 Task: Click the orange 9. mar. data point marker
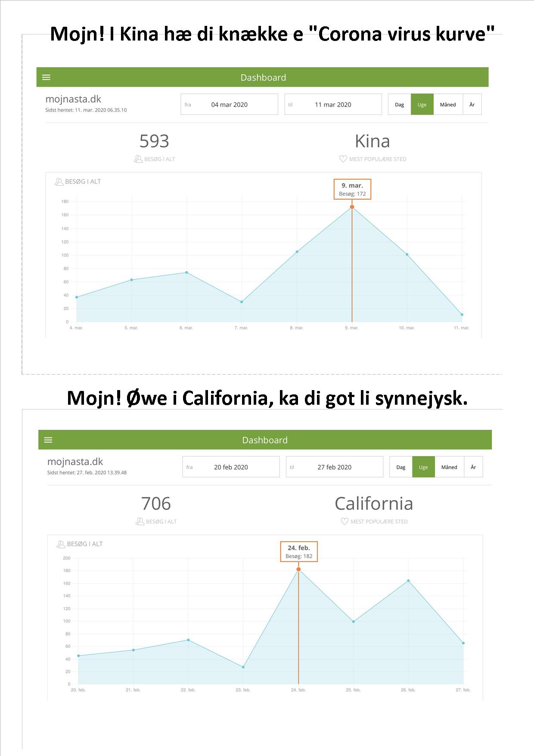point(352,207)
